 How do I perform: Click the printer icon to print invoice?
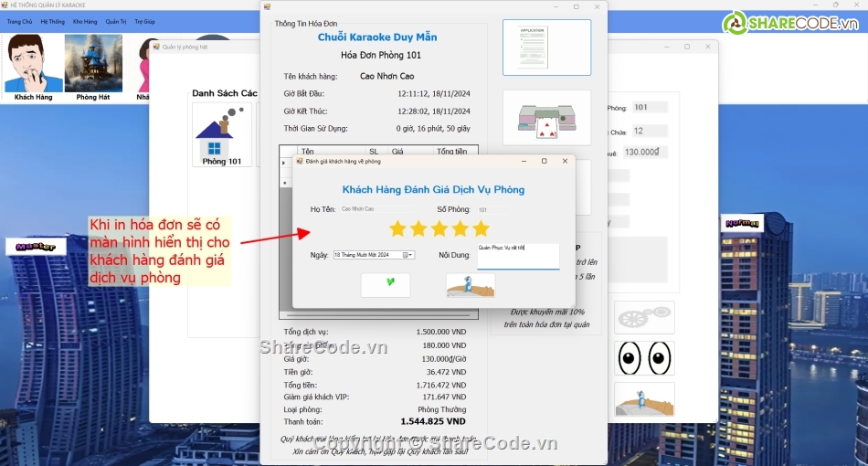546,117
